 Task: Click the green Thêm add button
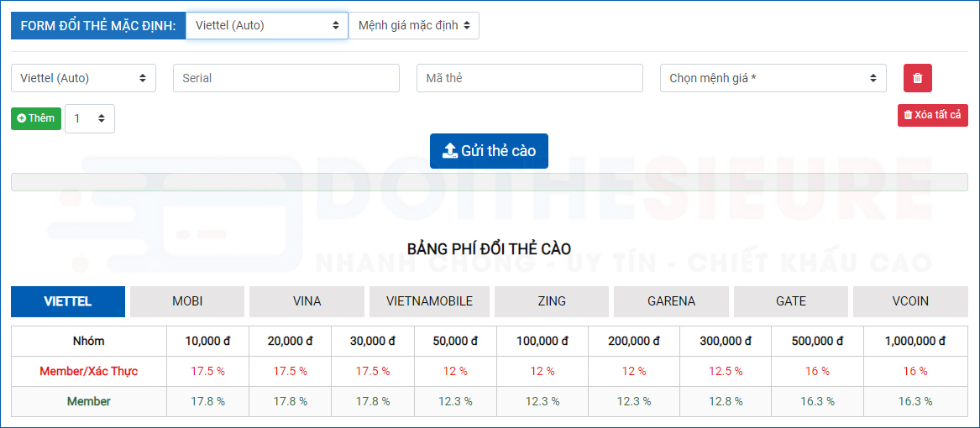pyautogui.click(x=36, y=118)
